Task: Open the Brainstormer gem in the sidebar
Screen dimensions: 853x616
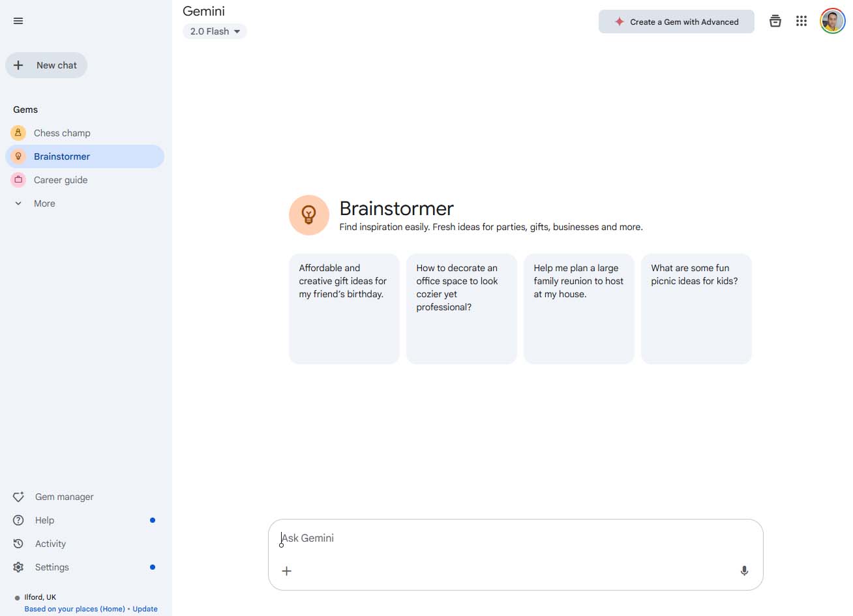Action: (x=62, y=156)
